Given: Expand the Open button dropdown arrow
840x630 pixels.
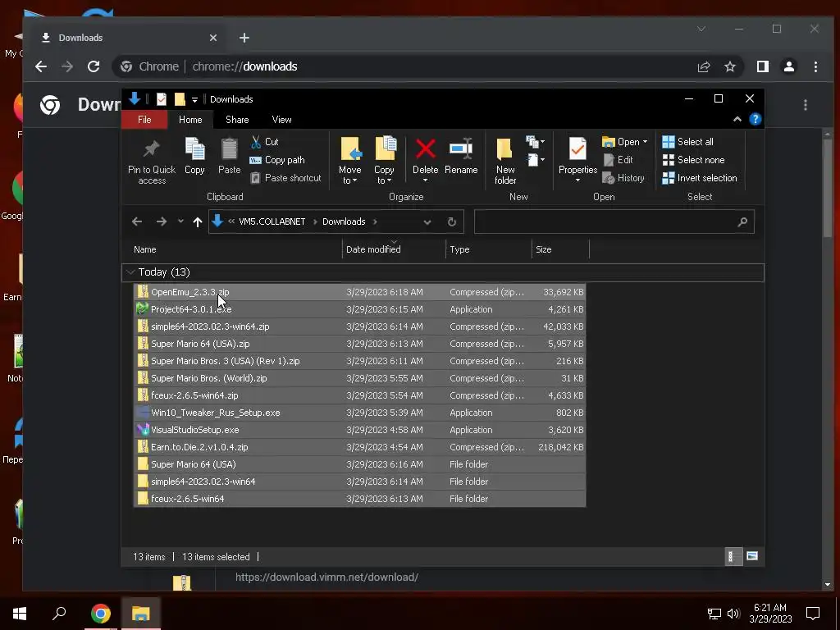Looking at the screenshot, I should [x=645, y=142].
